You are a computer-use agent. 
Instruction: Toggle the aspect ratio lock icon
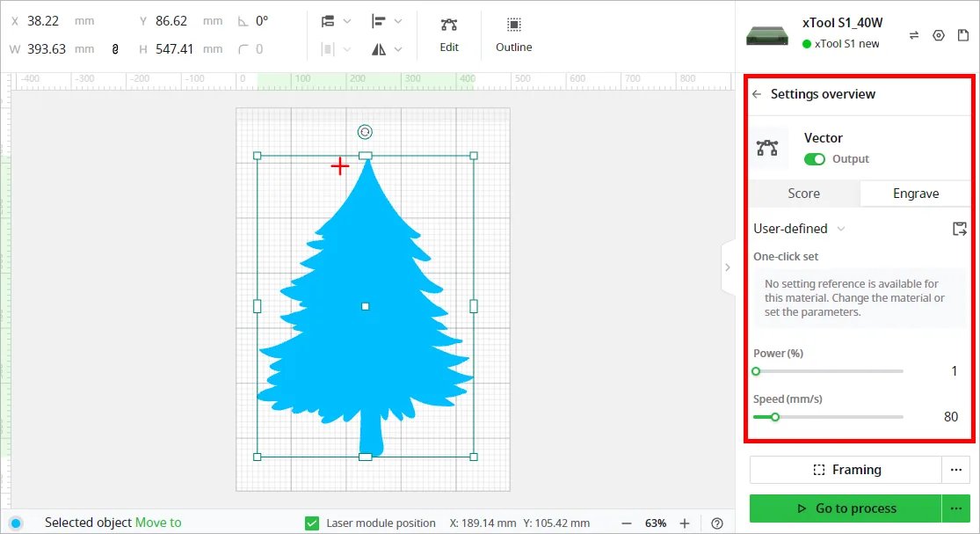coord(115,48)
